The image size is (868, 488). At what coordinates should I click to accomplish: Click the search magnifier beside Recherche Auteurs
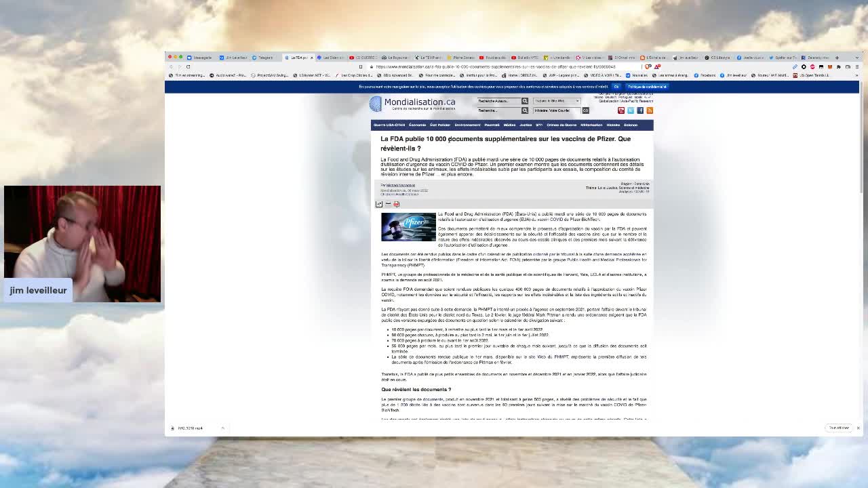point(524,101)
